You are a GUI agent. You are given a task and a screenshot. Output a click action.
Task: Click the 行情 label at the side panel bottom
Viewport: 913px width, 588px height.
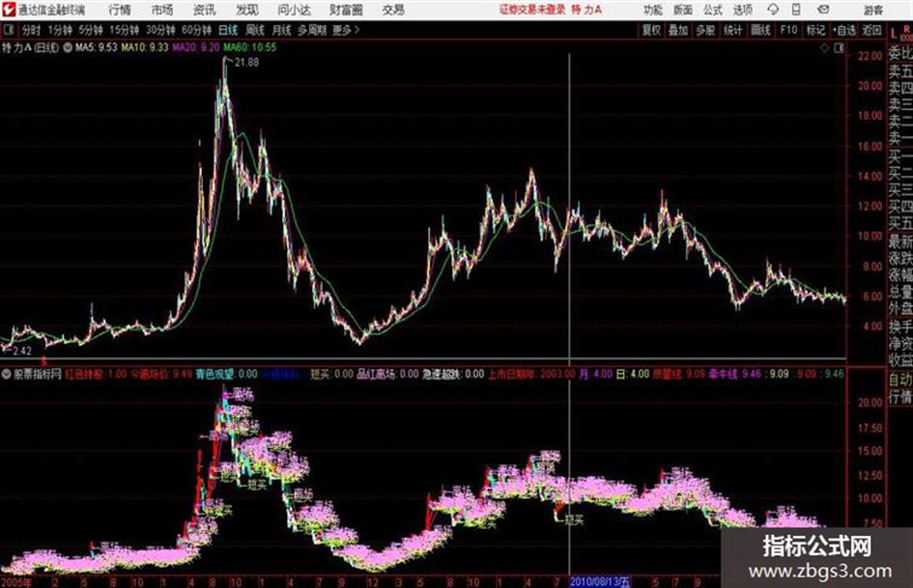point(900,397)
